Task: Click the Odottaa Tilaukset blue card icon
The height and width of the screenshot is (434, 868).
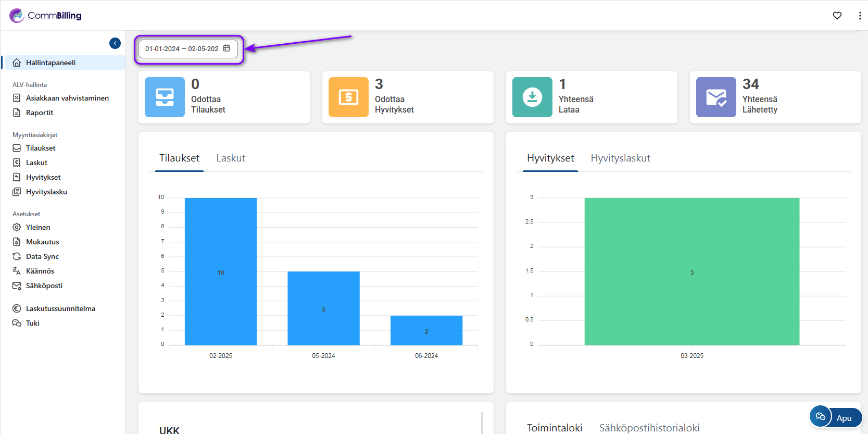Action: click(165, 97)
